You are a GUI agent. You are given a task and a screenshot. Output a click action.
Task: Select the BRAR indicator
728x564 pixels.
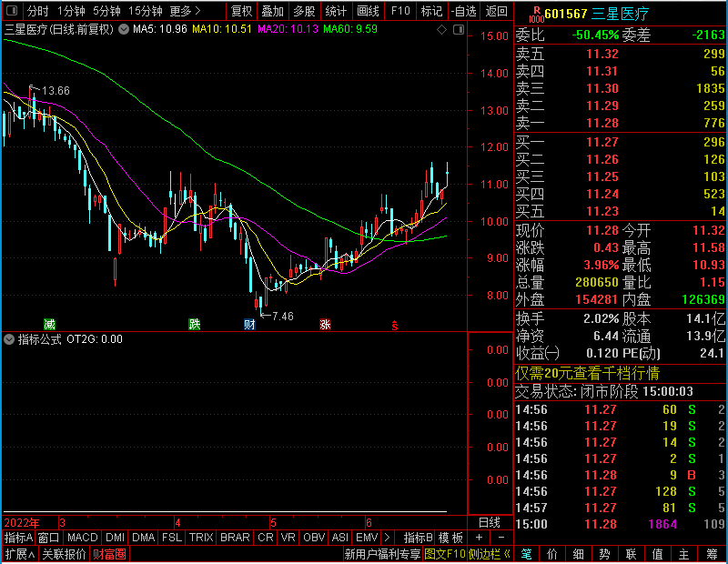[235, 538]
